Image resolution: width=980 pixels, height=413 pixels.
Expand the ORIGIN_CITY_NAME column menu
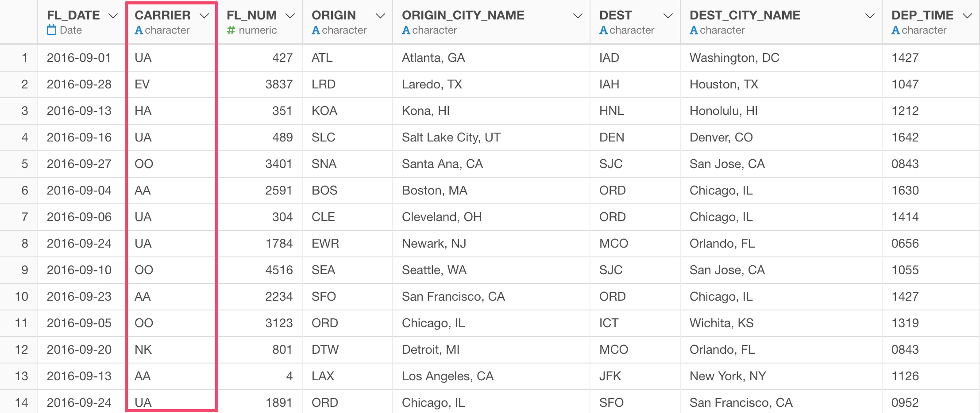click(578, 16)
